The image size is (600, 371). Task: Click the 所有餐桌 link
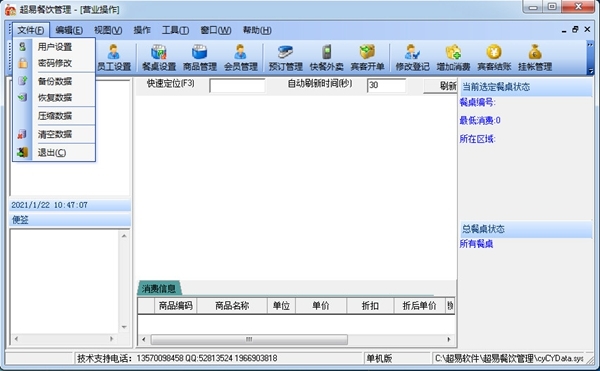coord(476,244)
